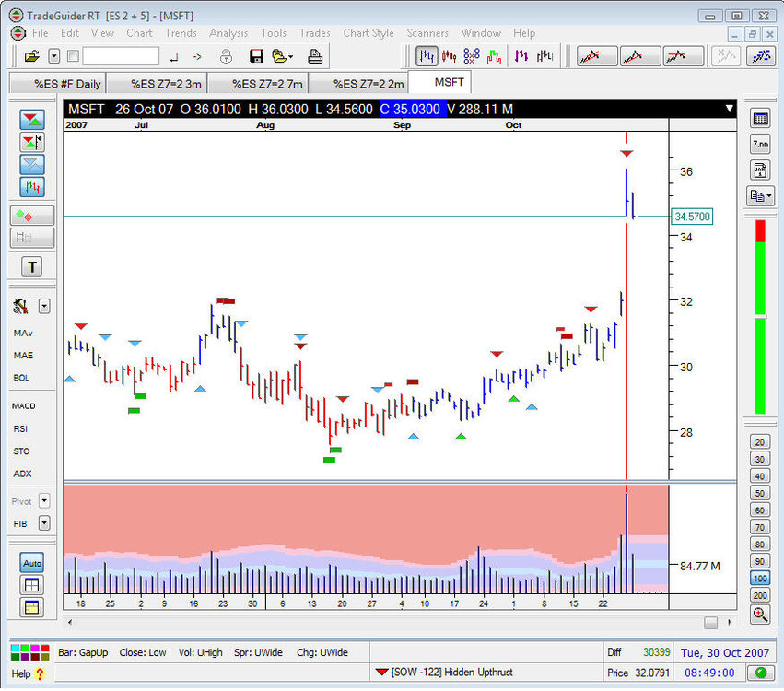
Task: Click the printer icon in the toolbar
Action: click(x=315, y=56)
